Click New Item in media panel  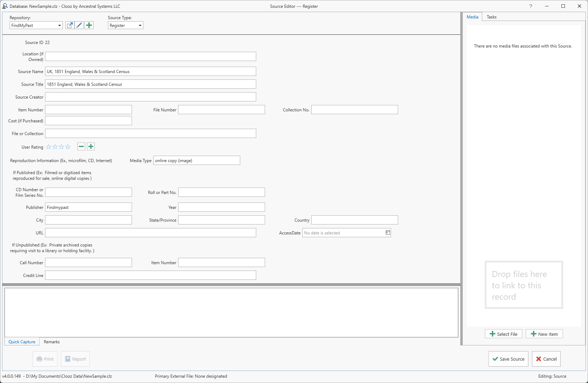click(x=544, y=334)
